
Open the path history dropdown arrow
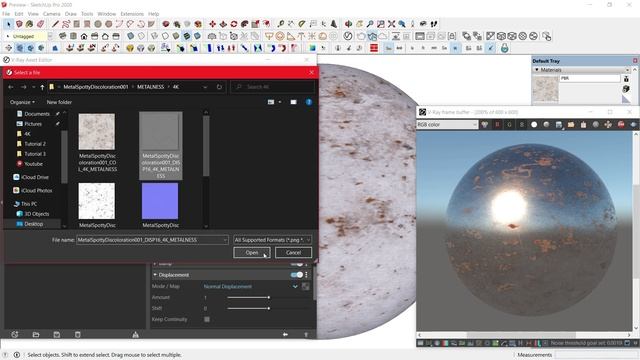coord(205,87)
